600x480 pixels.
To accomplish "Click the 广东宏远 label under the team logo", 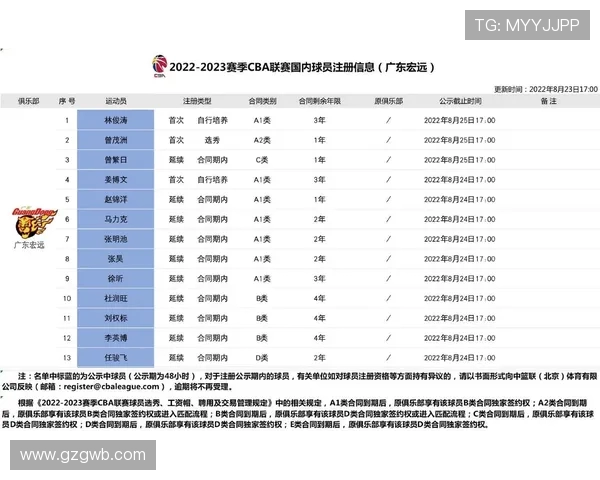I will [x=29, y=245].
